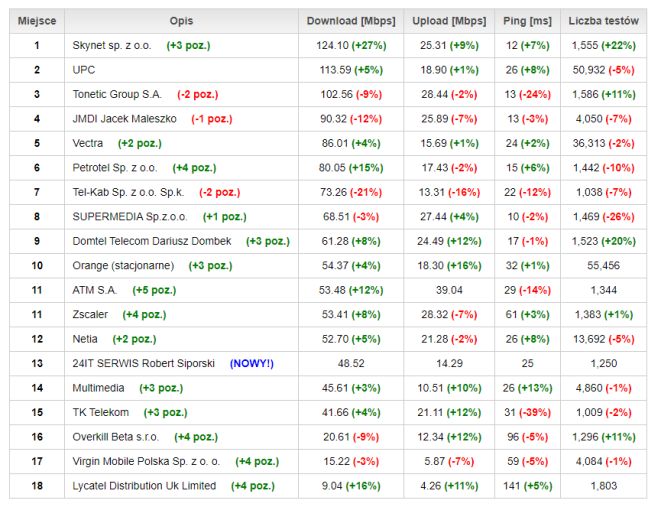
Task: Click the Opis column header
Action: [181, 20]
